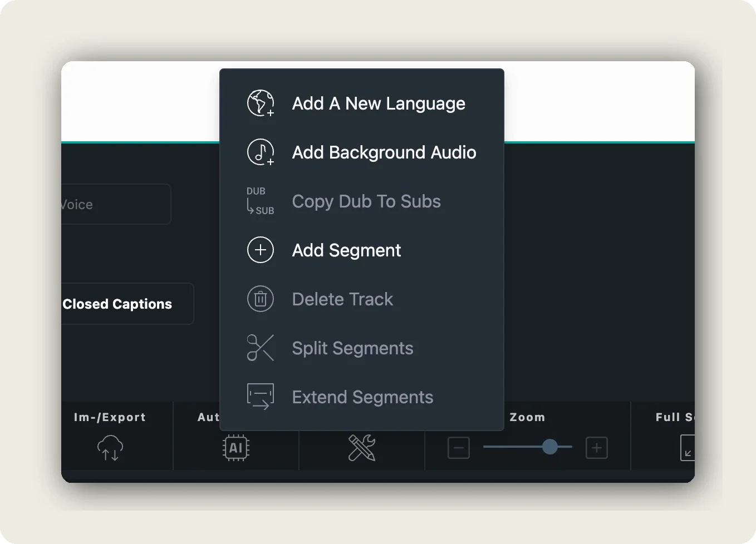756x544 pixels.
Task: Choose Delete Track from the menu
Action: tap(362, 299)
